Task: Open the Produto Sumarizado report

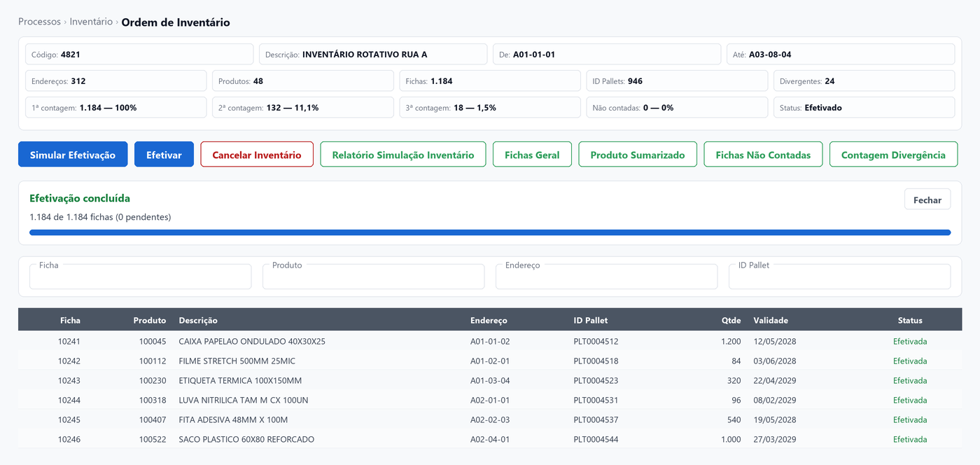Action: pyautogui.click(x=638, y=155)
